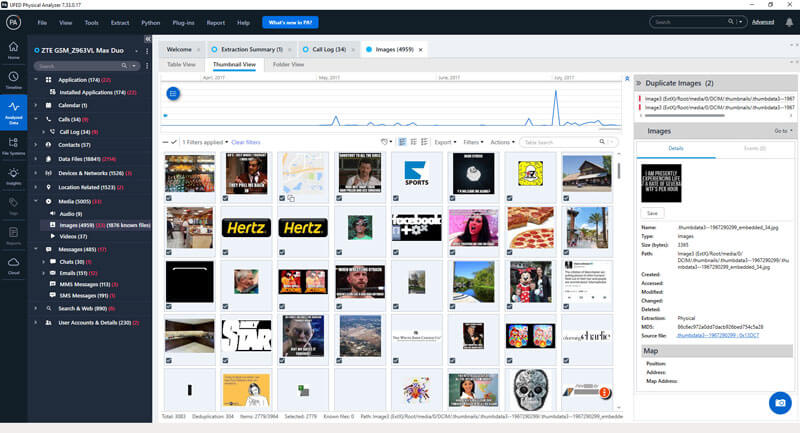This screenshot has height=433, width=800.
Task: Click the blue list icon on timeline
Action: (173, 93)
